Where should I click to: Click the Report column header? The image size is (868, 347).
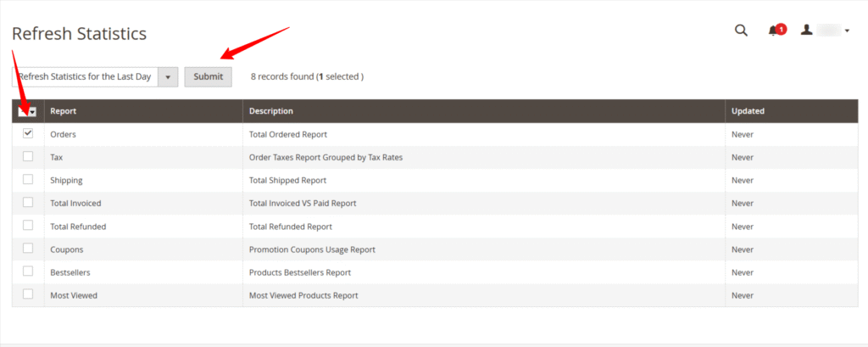click(63, 111)
